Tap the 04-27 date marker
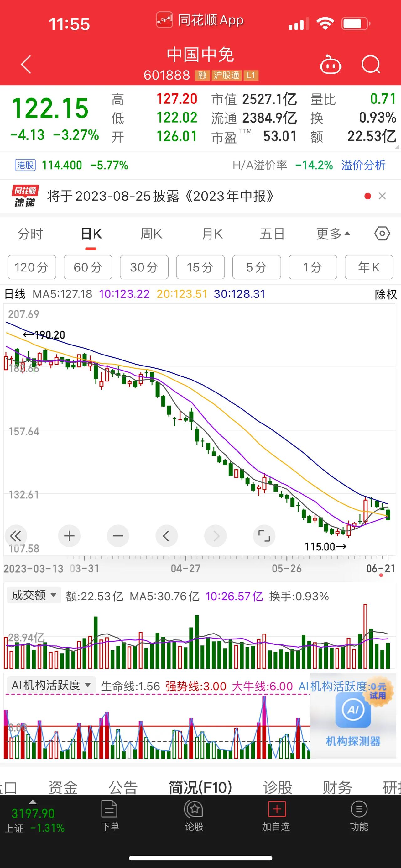401x868 pixels. pyautogui.click(x=185, y=569)
